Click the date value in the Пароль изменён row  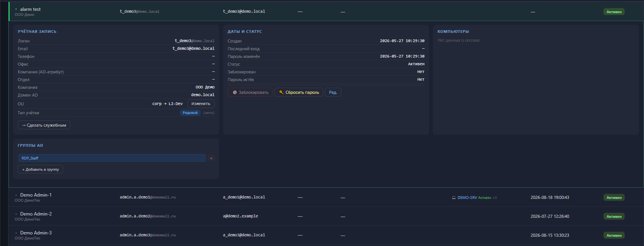pos(402,56)
